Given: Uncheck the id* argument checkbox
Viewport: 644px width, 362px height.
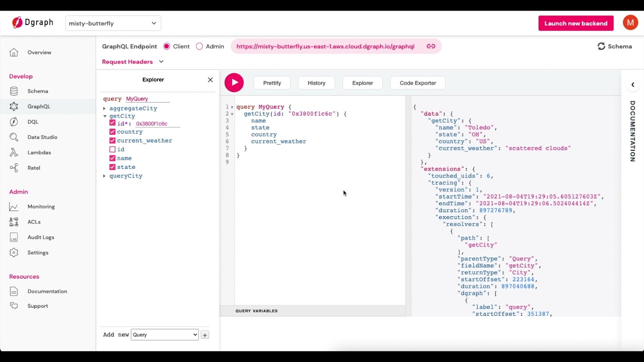Looking at the screenshot, I should pyautogui.click(x=112, y=123).
